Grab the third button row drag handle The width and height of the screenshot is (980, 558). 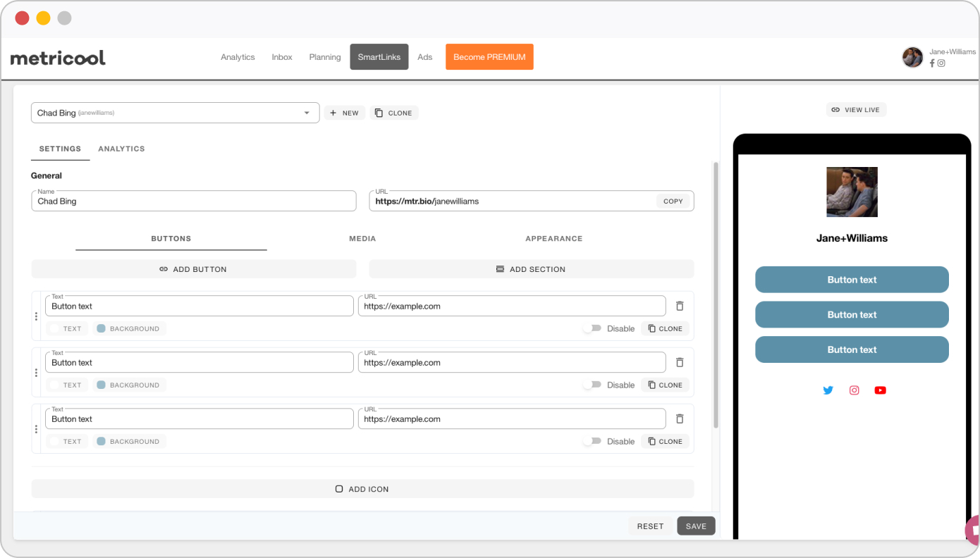pos(36,429)
